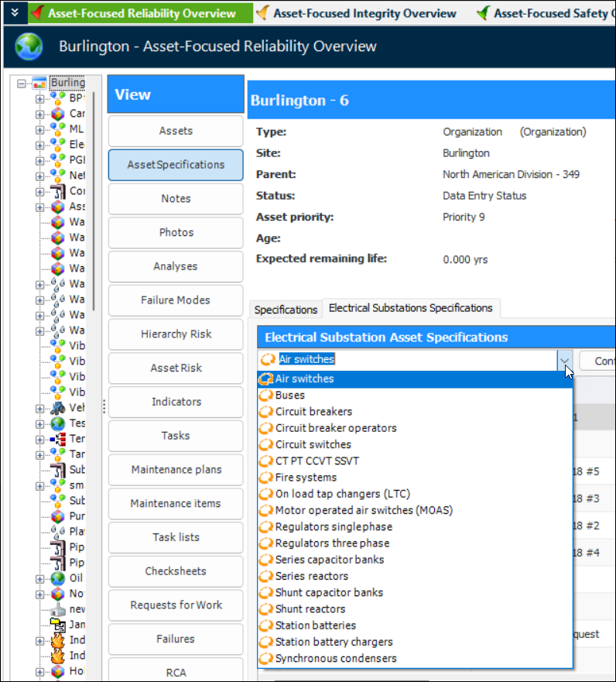The width and height of the screenshot is (616, 682).
Task: Click the double-chevron icon at top-left
Action: 13,12
